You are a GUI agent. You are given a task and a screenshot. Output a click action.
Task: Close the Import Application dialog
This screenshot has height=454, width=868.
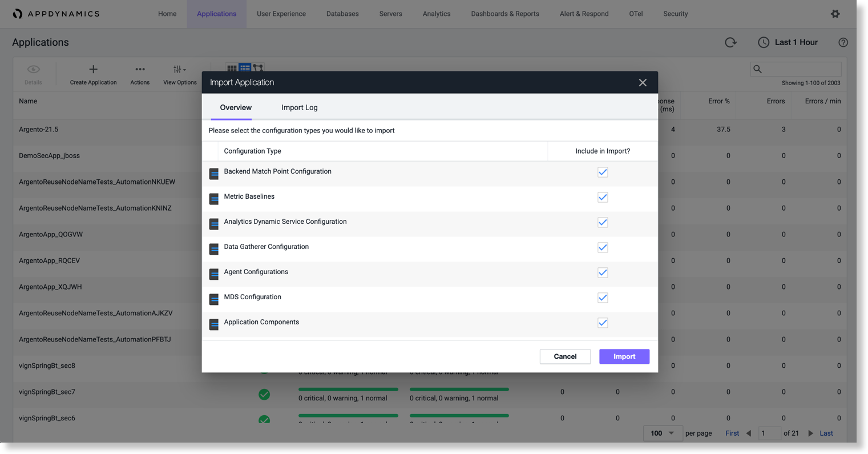(643, 83)
